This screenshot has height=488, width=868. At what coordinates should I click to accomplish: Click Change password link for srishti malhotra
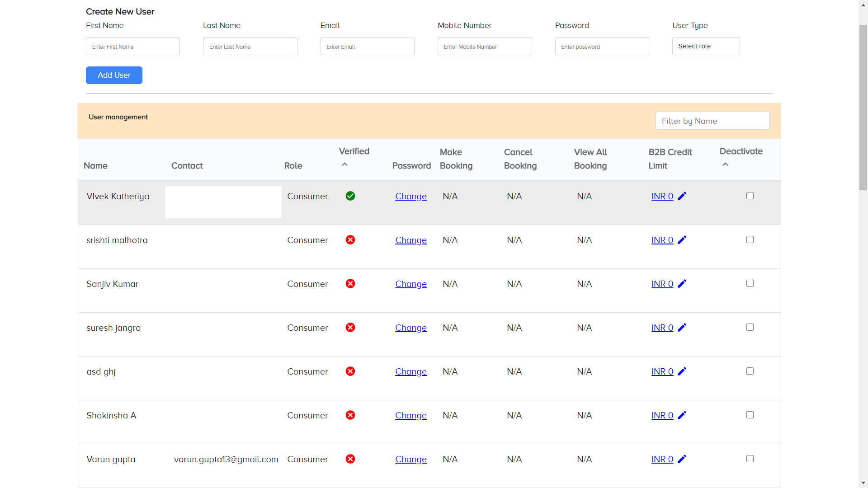tap(410, 240)
